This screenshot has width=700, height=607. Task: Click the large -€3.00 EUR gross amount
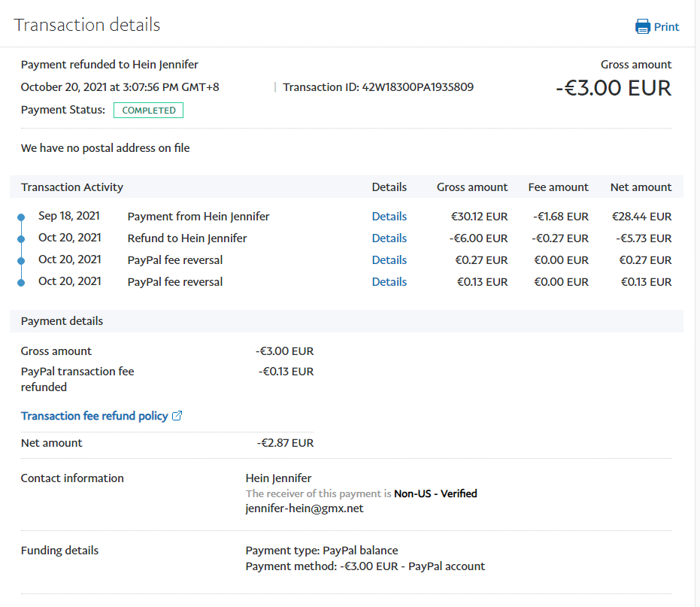tap(613, 88)
